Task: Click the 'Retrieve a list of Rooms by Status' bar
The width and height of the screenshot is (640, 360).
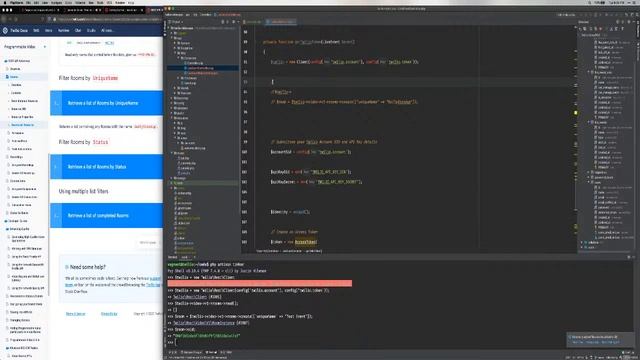Action: (107, 167)
